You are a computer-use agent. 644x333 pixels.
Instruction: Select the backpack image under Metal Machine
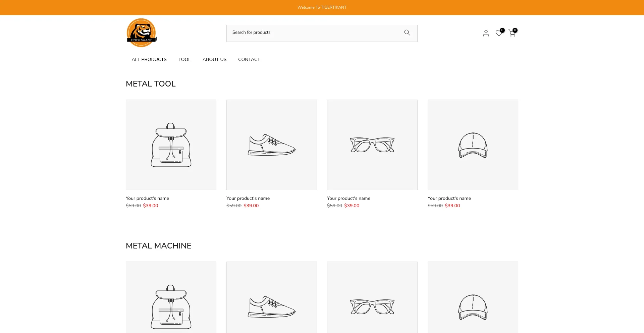[x=171, y=297]
